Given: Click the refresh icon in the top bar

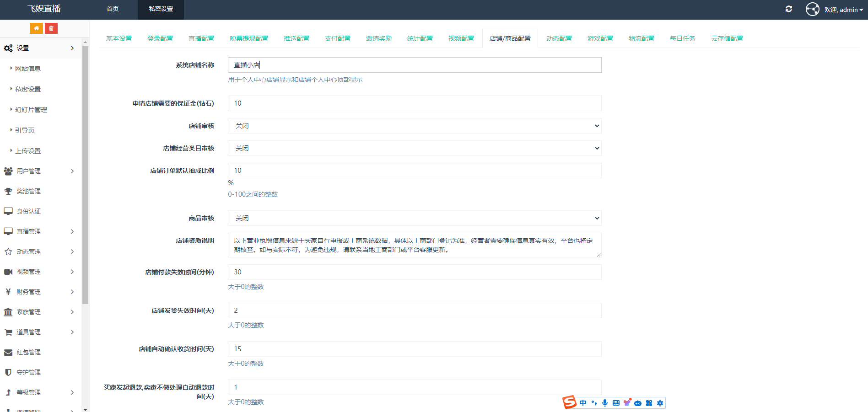Looking at the screenshot, I should coord(788,9).
